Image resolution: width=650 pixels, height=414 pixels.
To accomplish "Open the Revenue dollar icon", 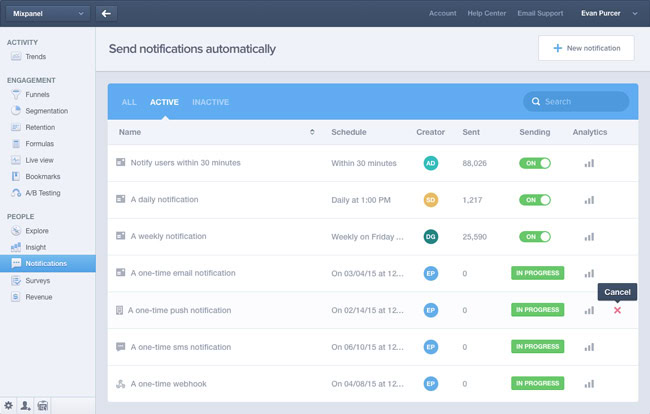I will (16, 297).
